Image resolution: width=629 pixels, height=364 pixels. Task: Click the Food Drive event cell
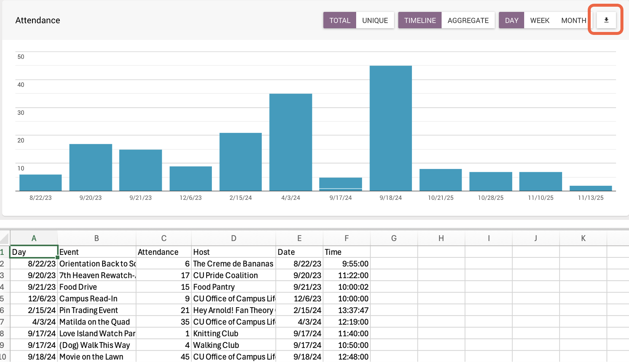[x=78, y=287]
